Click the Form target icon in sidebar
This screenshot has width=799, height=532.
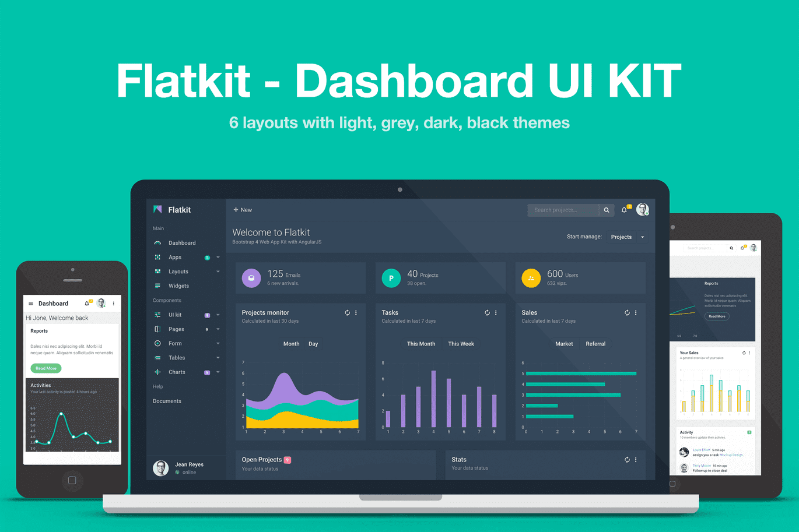[x=157, y=343]
